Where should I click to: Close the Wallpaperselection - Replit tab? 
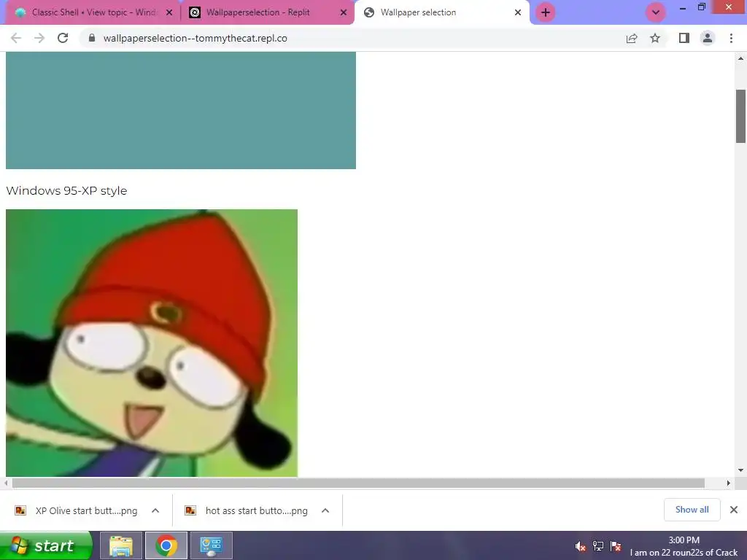[x=344, y=12]
